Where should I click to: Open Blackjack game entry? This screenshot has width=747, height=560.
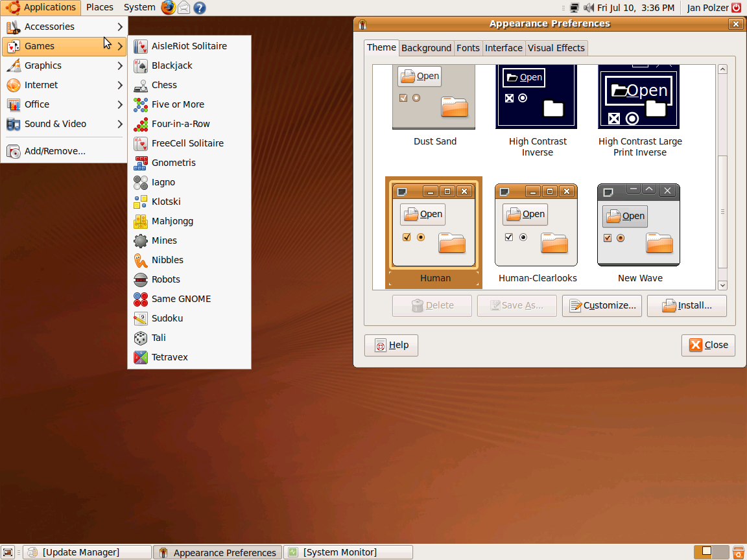(189, 65)
